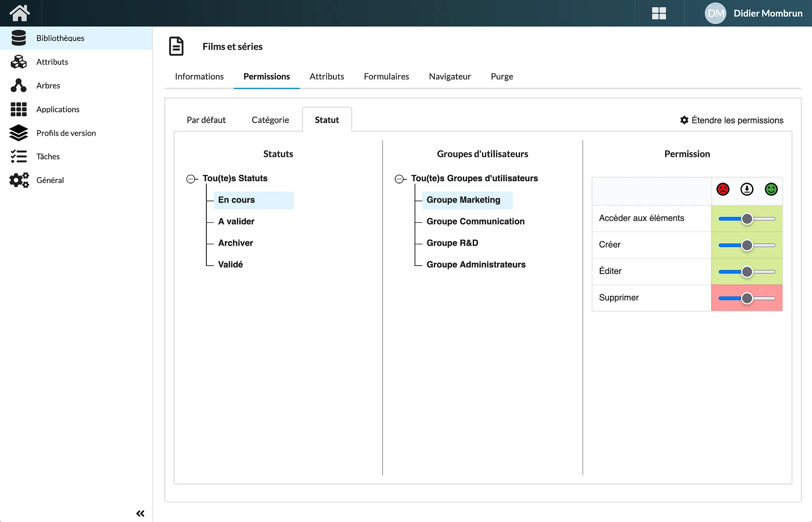This screenshot has width=812, height=522.
Task: Open Applications in sidebar
Action: coord(76,109)
